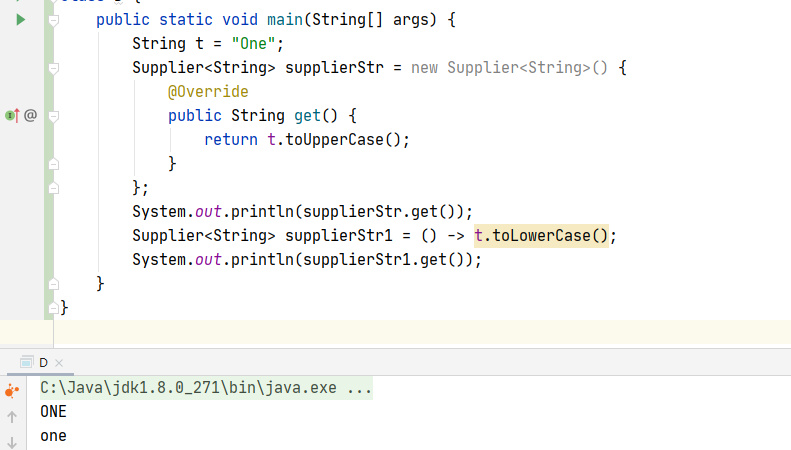Select the D tab in the Run panel
Screen dimensions: 791x450
pos(43,363)
